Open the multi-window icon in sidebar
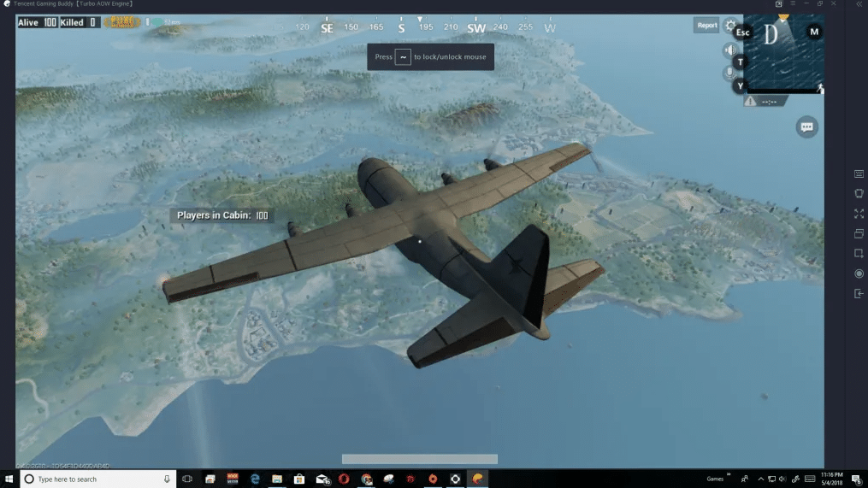 [x=859, y=233]
